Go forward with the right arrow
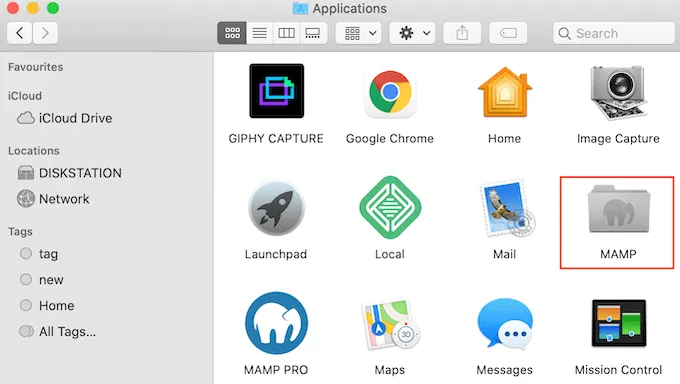The image size is (680, 384). tap(45, 33)
